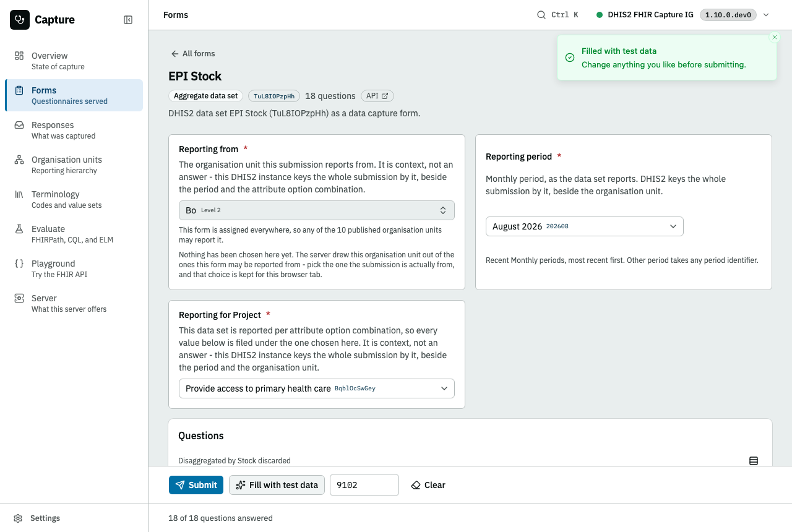Screen dimensions: 792x532
Task: Expand the server version dropdown chevron
Action: point(766,15)
